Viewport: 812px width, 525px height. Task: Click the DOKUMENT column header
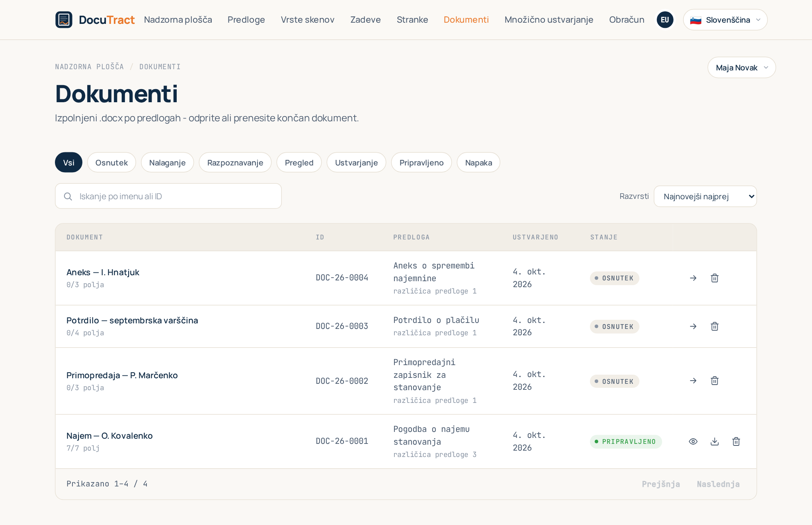click(85, 237)
